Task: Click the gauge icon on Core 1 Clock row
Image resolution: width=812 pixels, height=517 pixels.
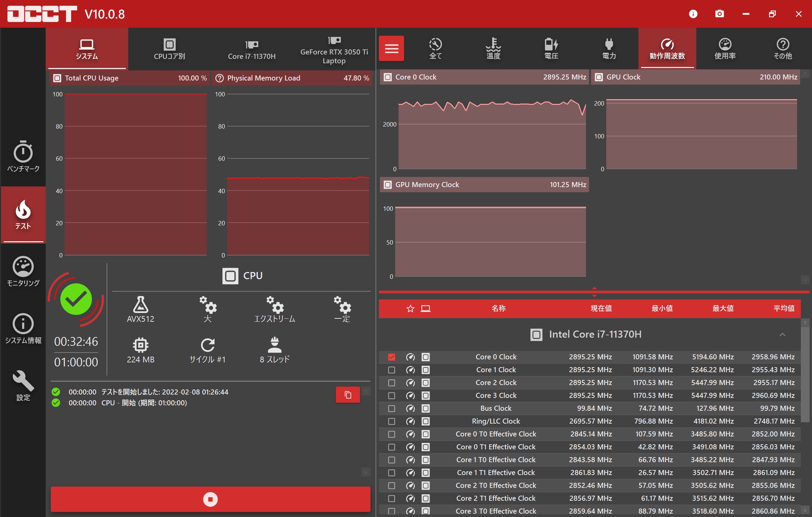Action: click(x=410, y=370)
